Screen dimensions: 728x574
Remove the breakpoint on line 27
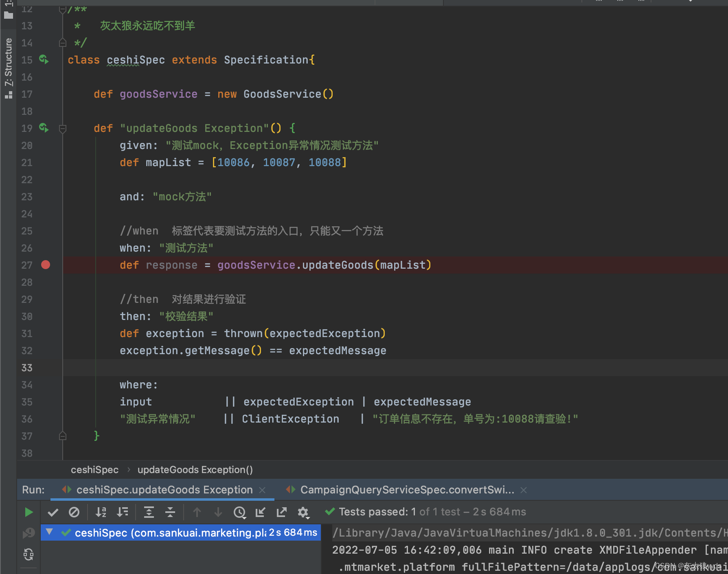tap(46, 265)
